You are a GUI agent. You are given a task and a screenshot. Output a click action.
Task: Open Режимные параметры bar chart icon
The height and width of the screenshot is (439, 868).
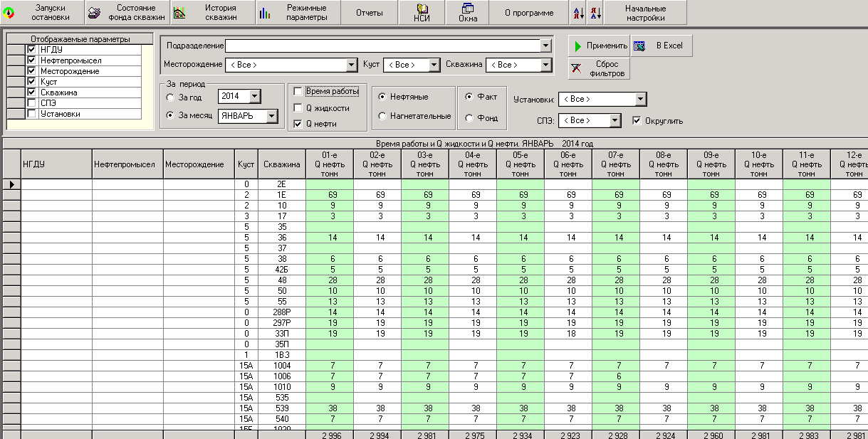click(x=265, y=13)
